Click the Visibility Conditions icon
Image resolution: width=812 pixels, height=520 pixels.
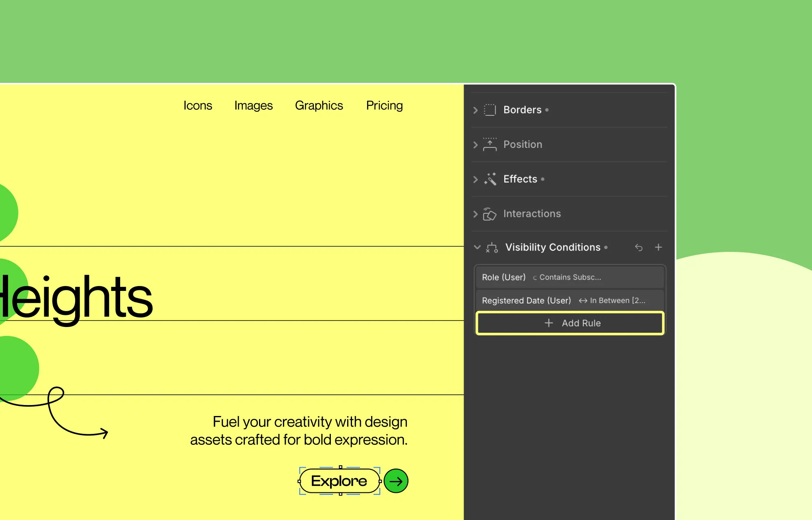coord(492,247)
